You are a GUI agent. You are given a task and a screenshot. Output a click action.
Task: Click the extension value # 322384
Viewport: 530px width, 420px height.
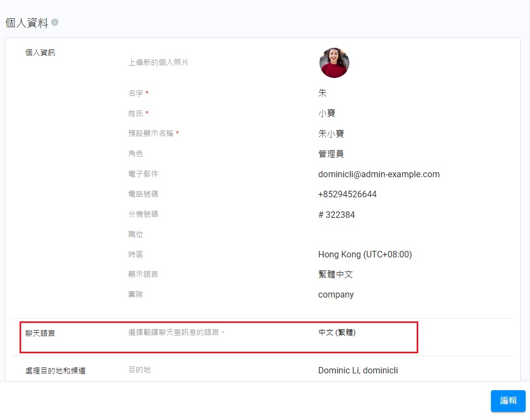337,215
